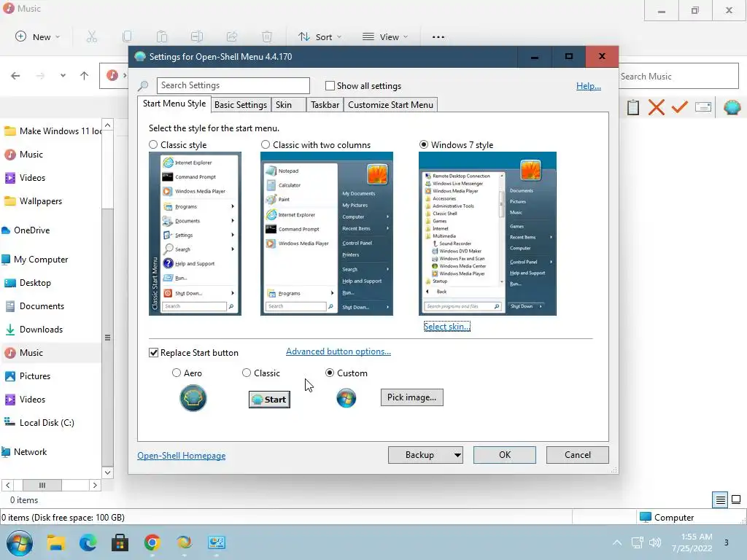747x560 pixels.
Task: Launch Microsoft Edge from the taskbar
Action: tap(88, 542)
